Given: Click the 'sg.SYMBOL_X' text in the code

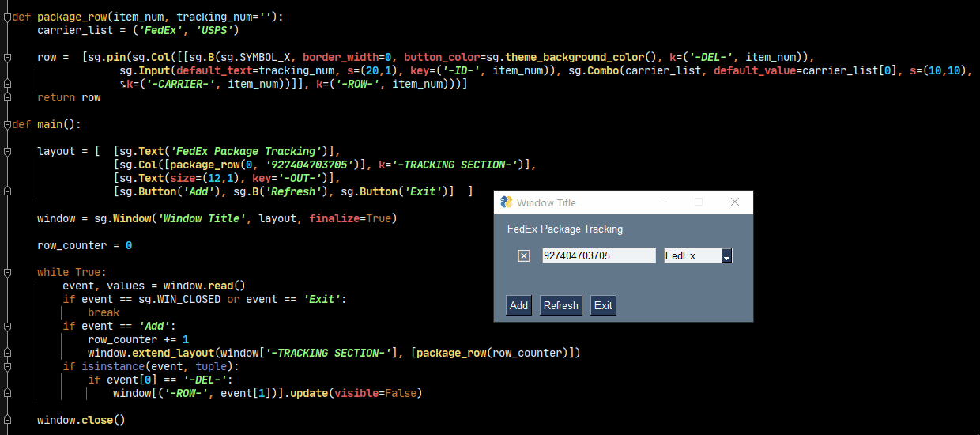Looking at the screenshot, I should coord(258,57).
